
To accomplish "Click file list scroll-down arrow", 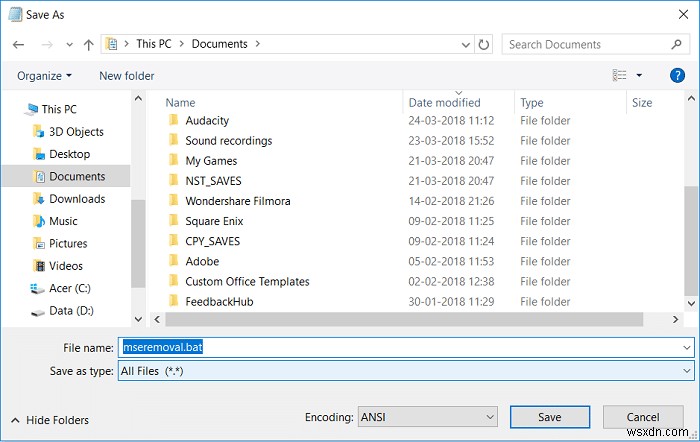I will click(691, 304).
